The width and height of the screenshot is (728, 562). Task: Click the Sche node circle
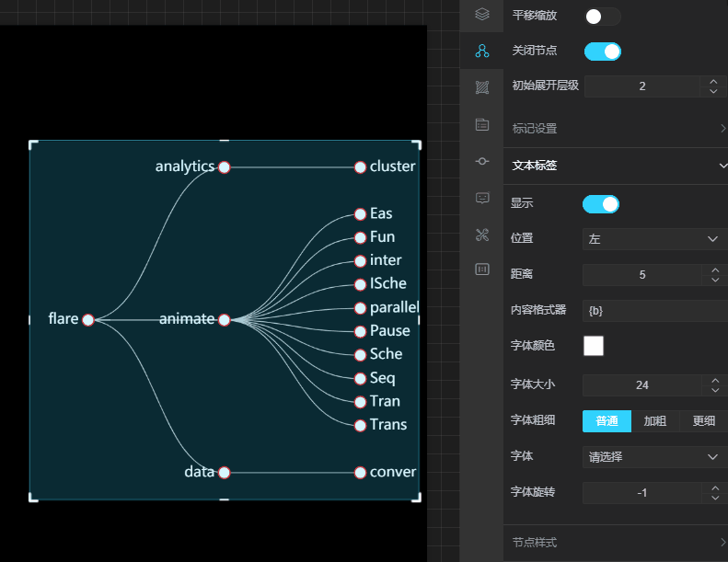(x=360, y=355)
